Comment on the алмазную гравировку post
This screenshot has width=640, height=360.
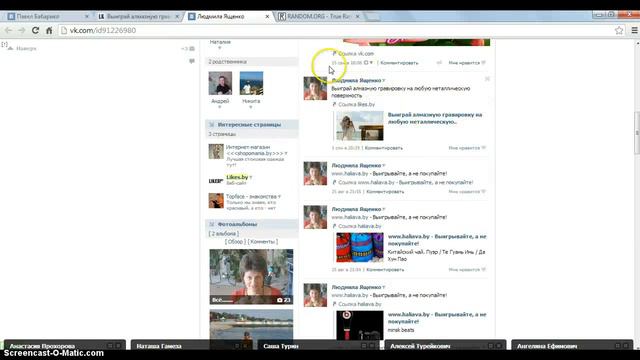(x=384, y=148)
